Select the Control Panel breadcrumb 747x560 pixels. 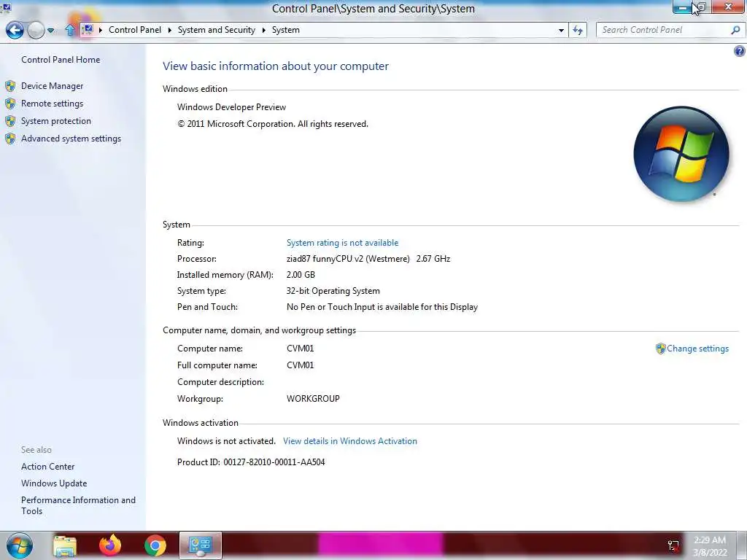(135, 29)
